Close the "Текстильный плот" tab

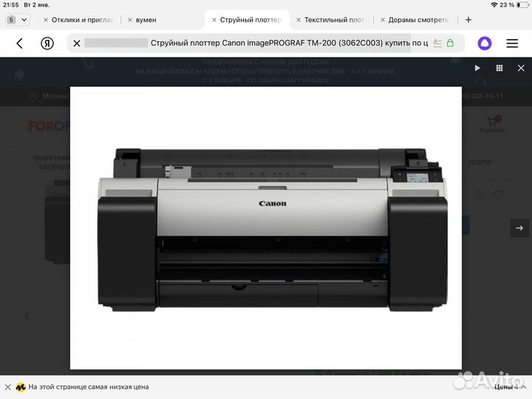299,20
